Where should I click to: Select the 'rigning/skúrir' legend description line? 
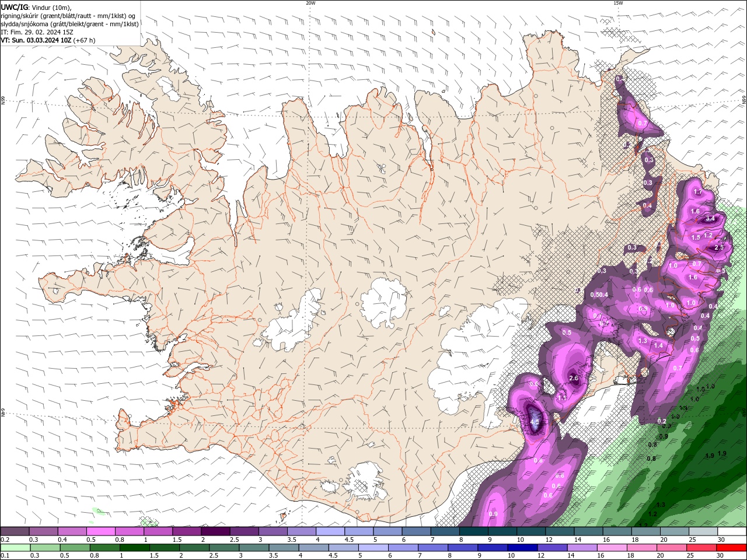[68, 16]
